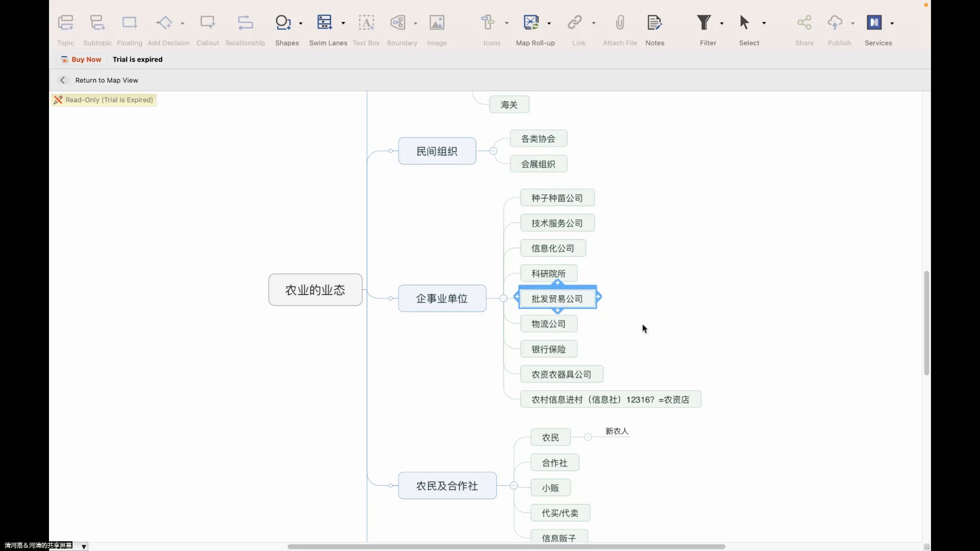Collapse the 农民 subtopic toggle
This screenshot has width=980, height=551.
tap(588, 437)
